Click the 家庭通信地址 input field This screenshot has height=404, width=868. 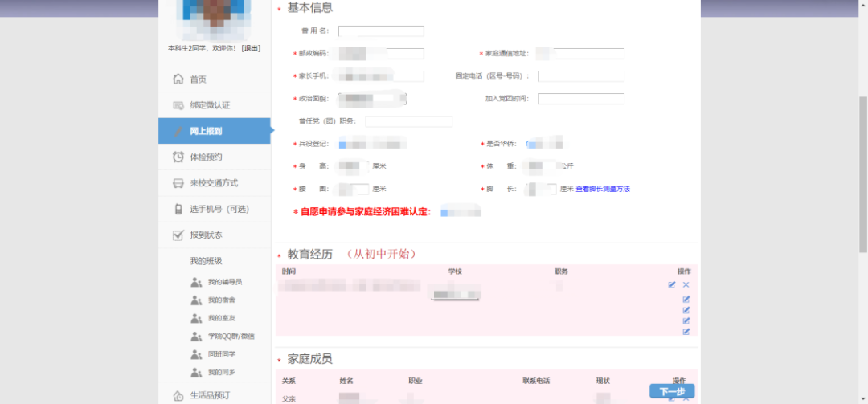[x=581, y=54]
